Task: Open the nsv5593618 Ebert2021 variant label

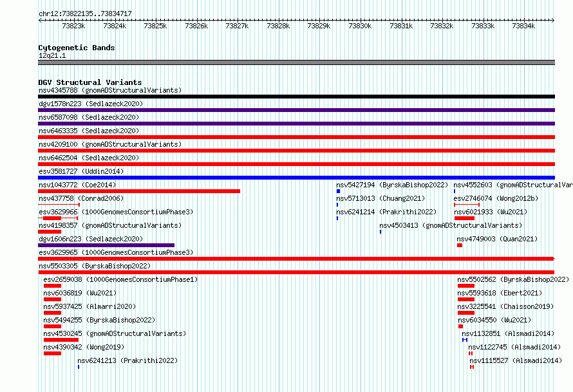Action: 500,293
